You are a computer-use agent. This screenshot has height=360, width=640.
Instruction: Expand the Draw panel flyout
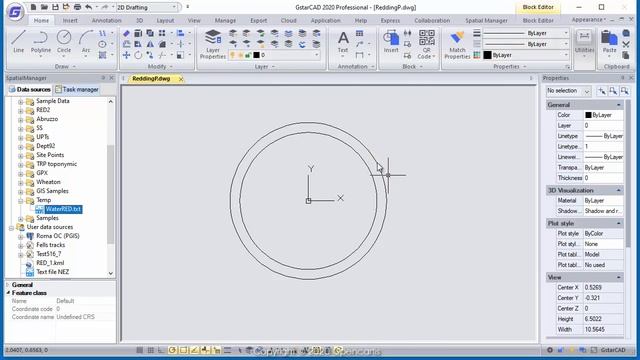(x=74, y=67)
